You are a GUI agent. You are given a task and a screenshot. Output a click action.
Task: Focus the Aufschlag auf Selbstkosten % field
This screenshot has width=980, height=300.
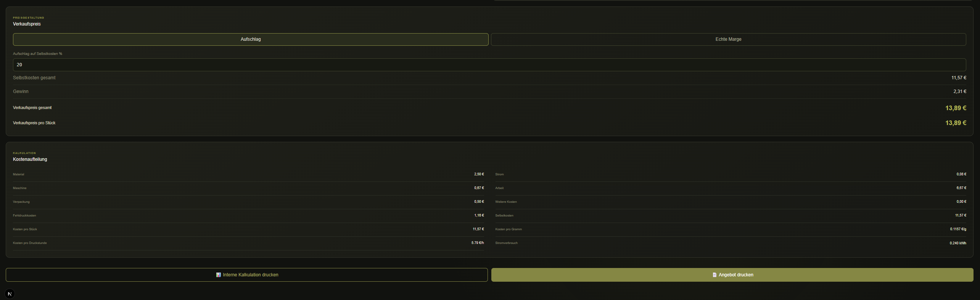coord(489,65)
